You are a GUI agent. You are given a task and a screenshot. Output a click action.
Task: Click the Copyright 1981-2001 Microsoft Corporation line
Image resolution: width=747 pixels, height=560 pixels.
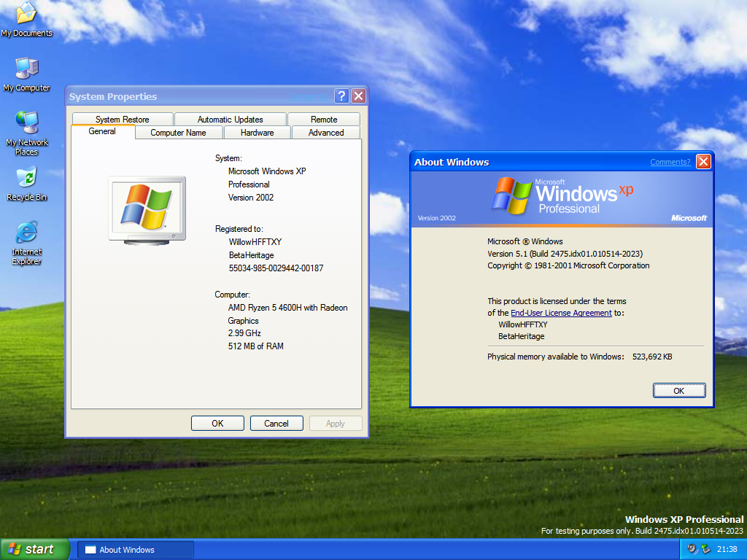pyautogui.click(x=568, y=265)
